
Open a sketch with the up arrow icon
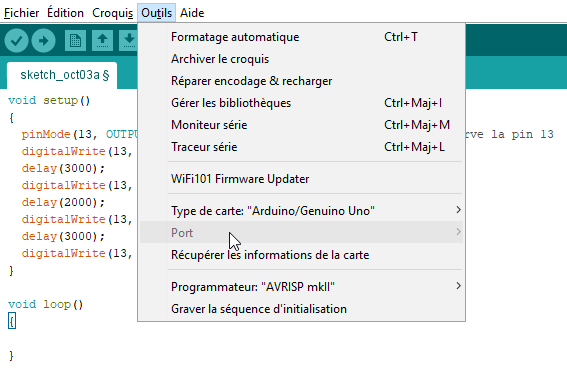pyautogui.click(x=102, y=40)
